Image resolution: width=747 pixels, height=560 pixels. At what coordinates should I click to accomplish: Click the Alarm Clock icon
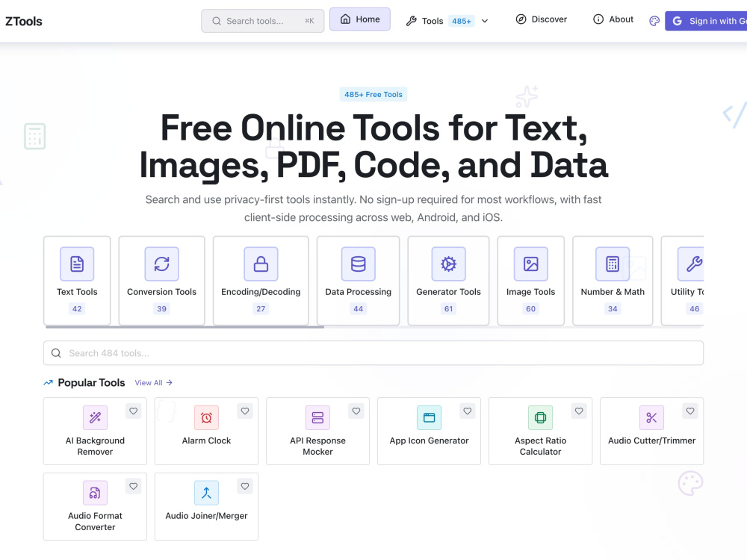click(206, 417)
